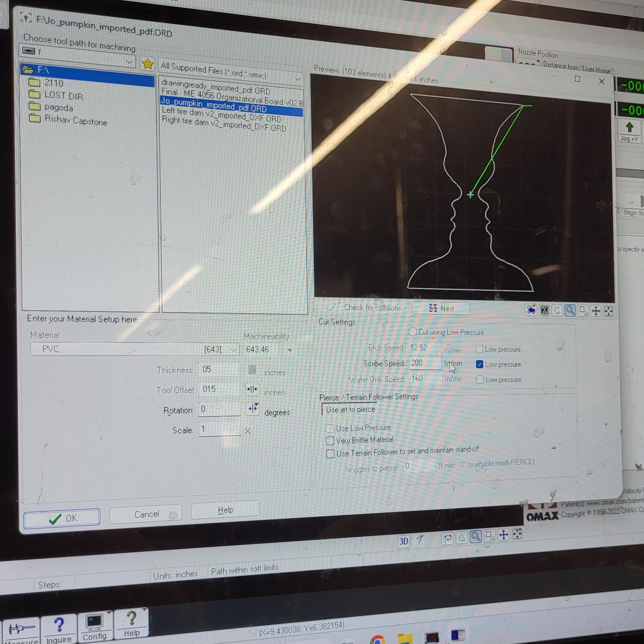Click the Scribe Speed value field

(425, 363)
